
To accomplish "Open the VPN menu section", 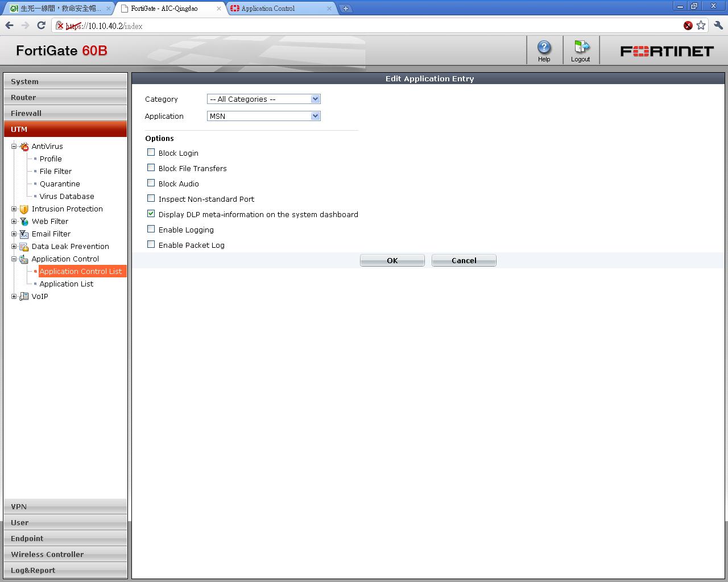I will [65, 506].
